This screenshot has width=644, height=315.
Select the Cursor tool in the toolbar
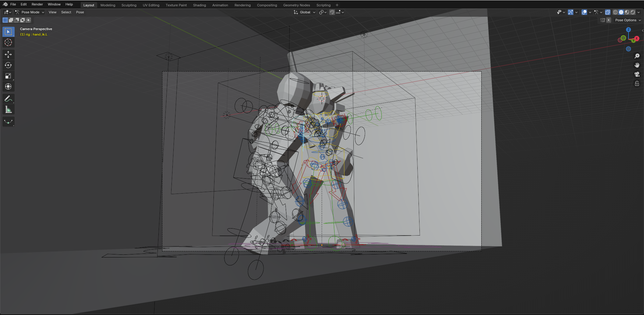tap(8, 42)
